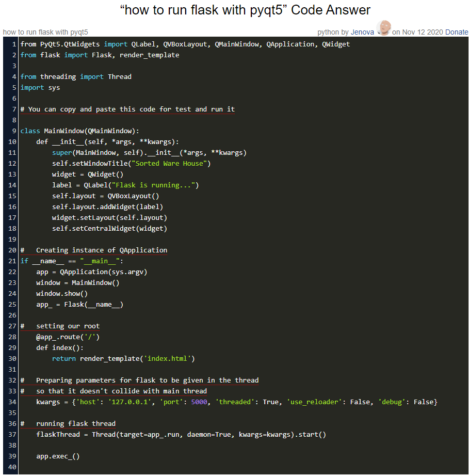Screen dimensions: 469x476
Task: Click the 'debug' key in kwargs
Action: (x=392, y=402)
